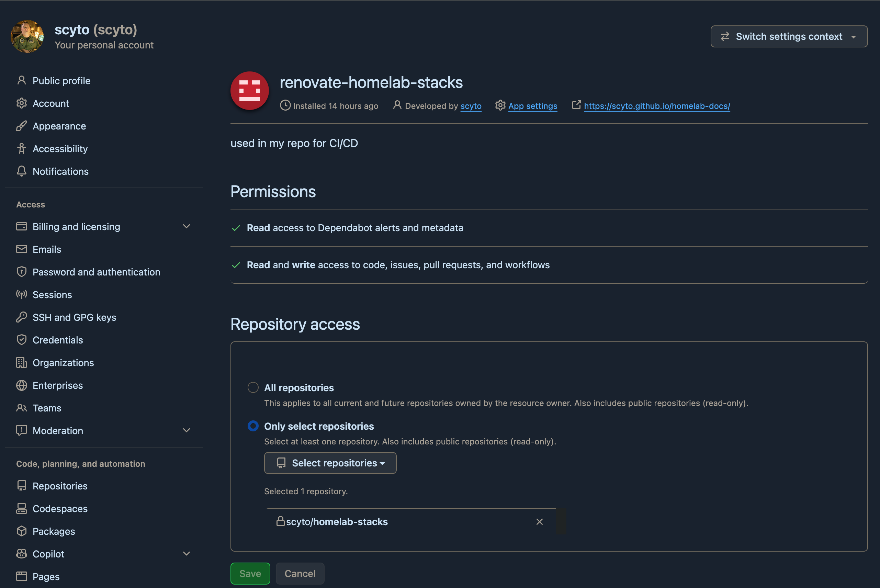Click the Moderation report icon
880x588 pixels.
pos(21,430)
